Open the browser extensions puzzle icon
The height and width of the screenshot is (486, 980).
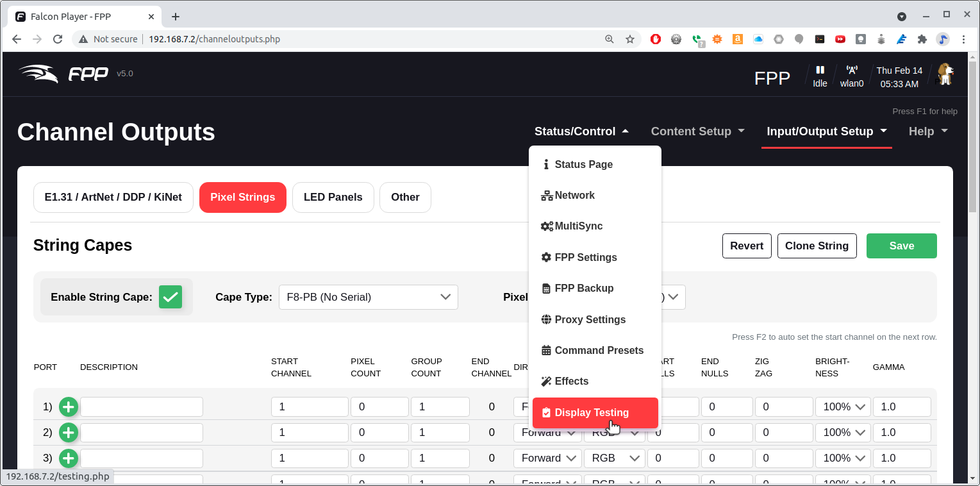922,39
